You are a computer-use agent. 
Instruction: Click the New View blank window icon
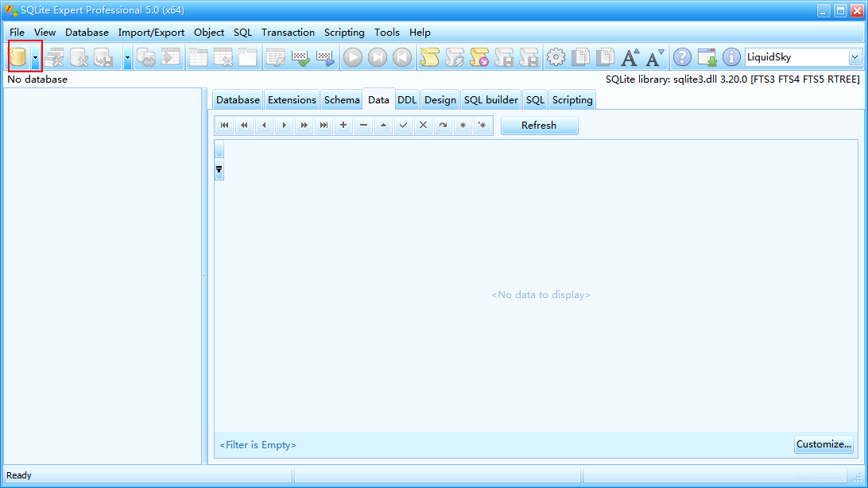247,57
